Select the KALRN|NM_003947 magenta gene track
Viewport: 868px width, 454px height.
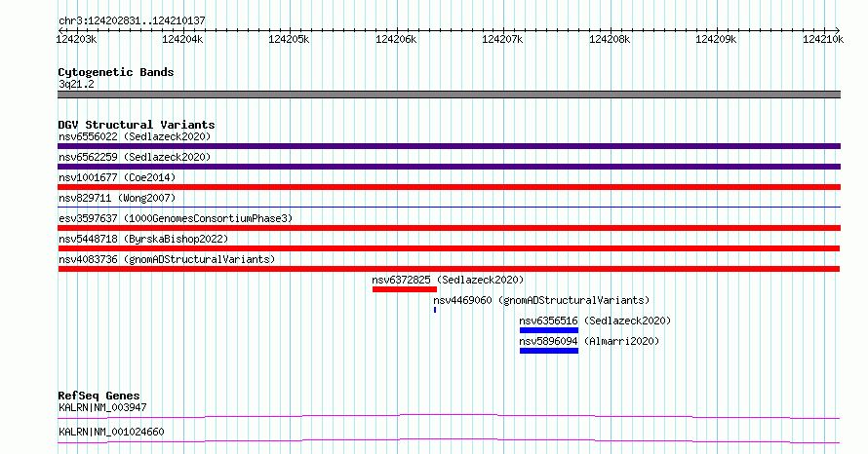[449, 416]
